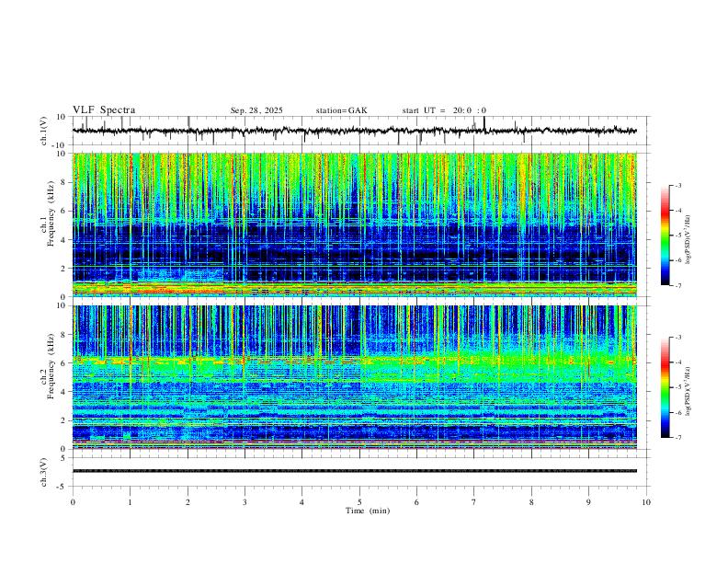Select the date text 'Sep. 28, 2025'
728x563 pixels.
tap(256, 110)
